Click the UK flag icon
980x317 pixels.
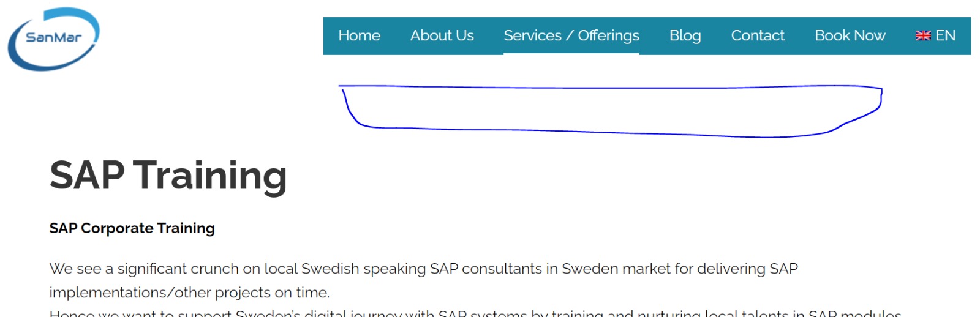pos(922,35)
